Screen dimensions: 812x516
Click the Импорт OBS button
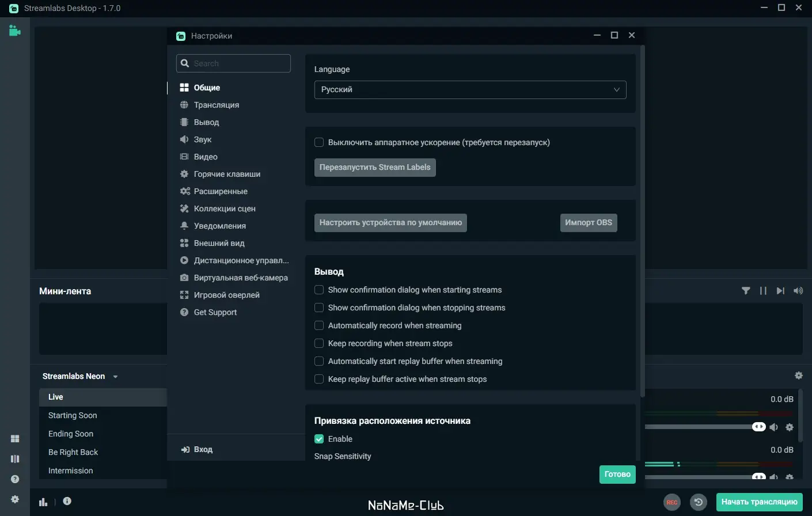pos(589,223)
